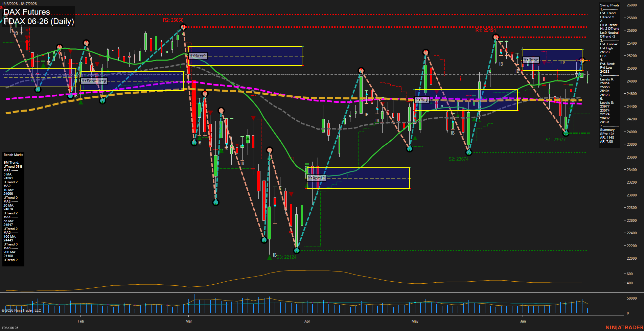Open the Swing Pivots panel header

point(609,5)
